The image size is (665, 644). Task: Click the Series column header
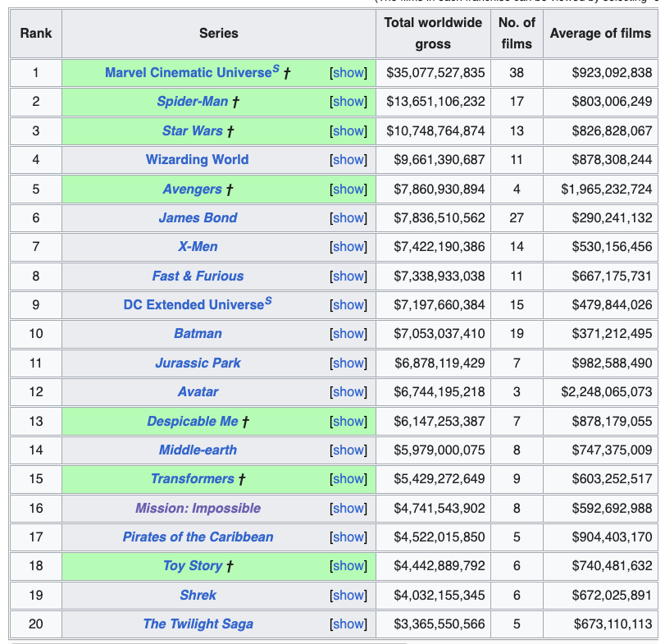[219, 33]
